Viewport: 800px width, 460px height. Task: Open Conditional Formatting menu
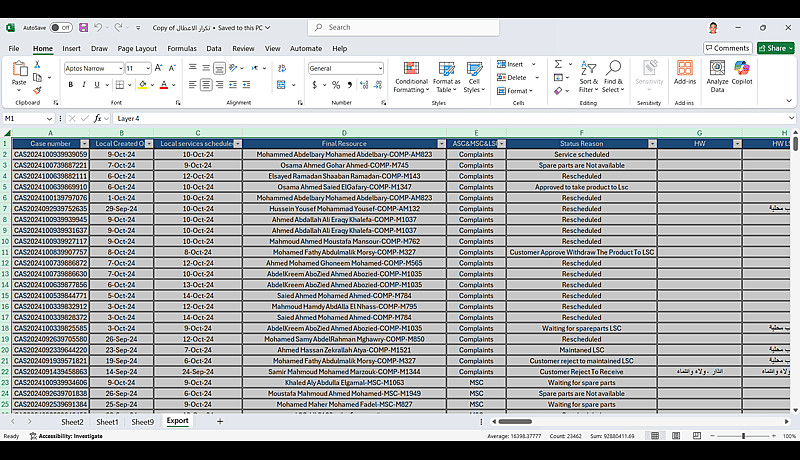coord(410,76)
